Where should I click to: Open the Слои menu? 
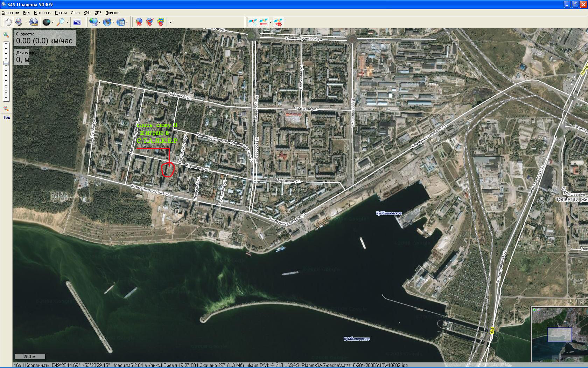click(75, 13)
